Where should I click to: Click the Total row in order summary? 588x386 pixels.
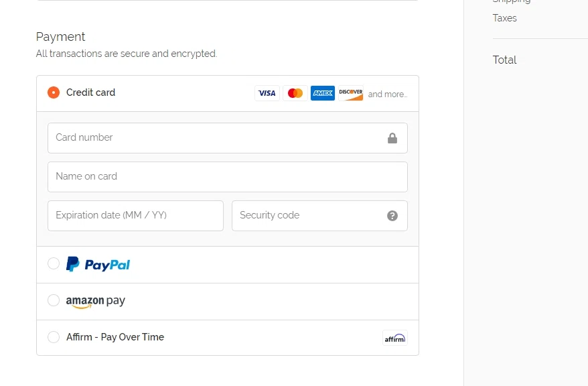coord(504,60)
